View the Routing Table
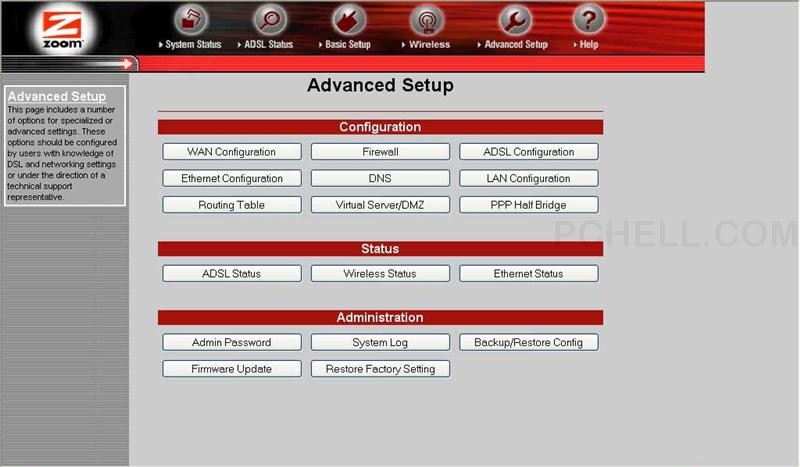This screenshot has width=800, height=467. [231, 205]
